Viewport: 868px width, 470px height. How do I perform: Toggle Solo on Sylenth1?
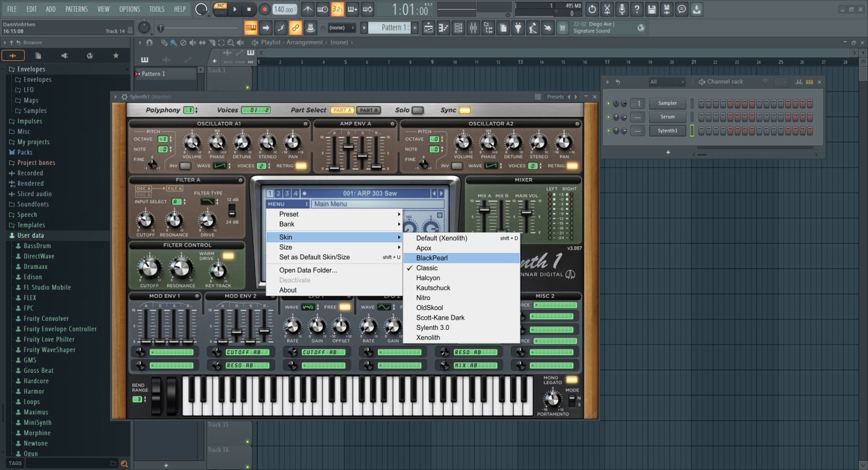click(416, 110)
